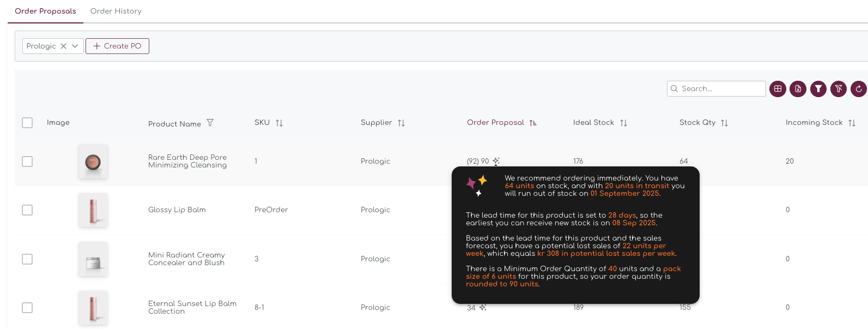This screenshot has width=868, height=329.
Task: Refresh the order proposals table
Action: [858, 88]
